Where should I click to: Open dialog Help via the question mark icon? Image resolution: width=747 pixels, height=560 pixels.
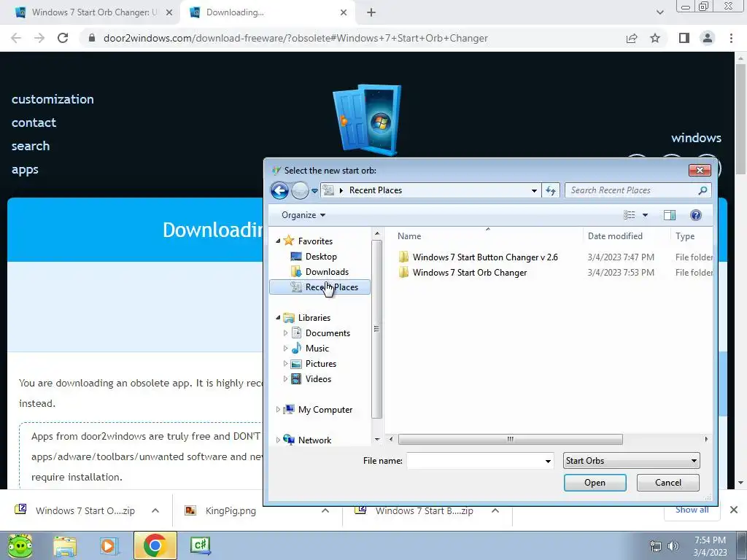coord(695,215)
